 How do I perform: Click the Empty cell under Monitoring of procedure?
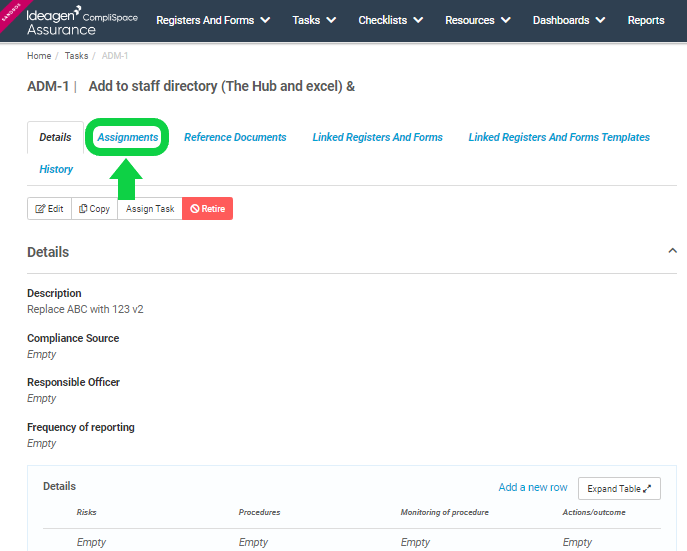click(x=415, y=542)
